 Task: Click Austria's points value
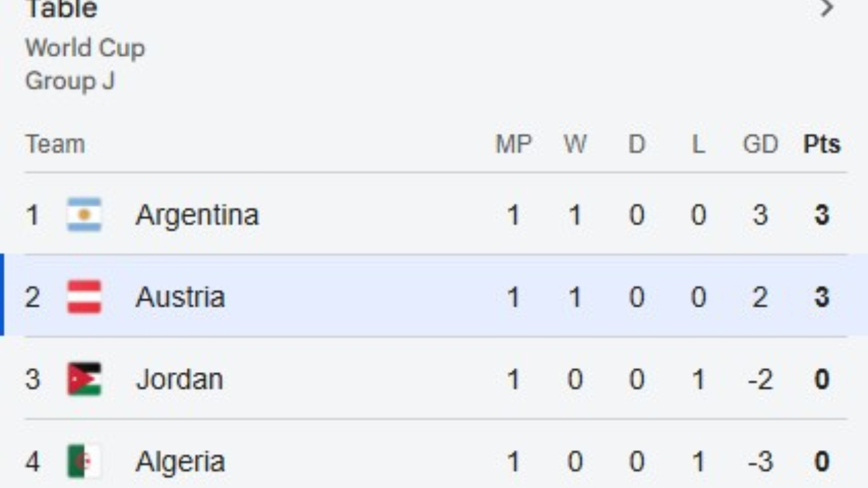[822, 297]
